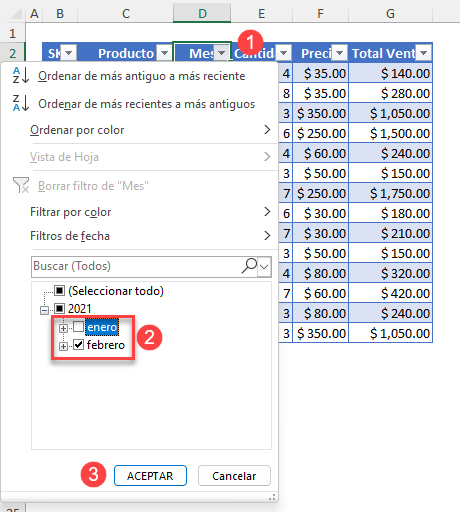Click the cell showing $ 320.00

(x=390, y=273)
